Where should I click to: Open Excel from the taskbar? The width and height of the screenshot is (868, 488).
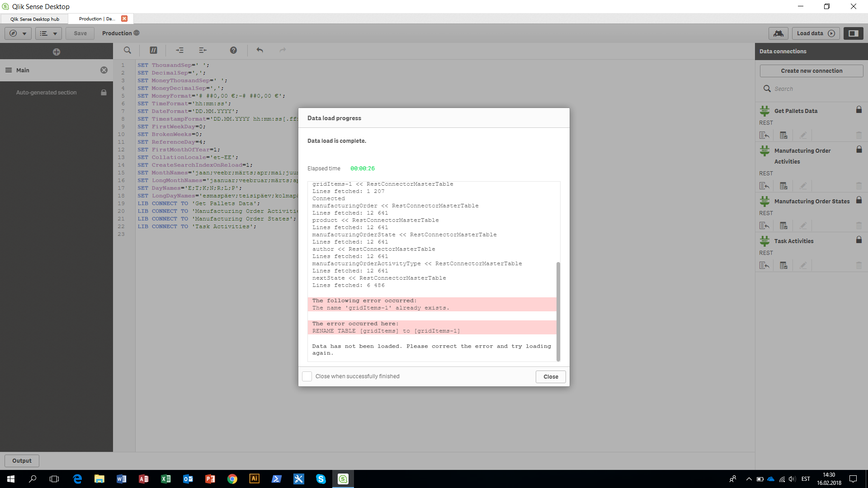(166, 479)
